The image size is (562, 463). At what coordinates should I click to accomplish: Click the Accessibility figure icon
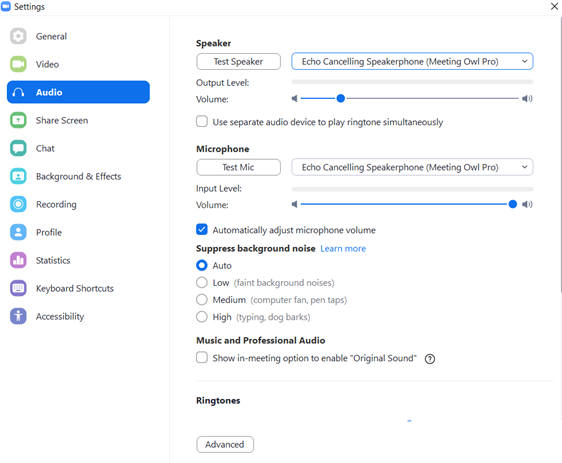pos(18,316)
